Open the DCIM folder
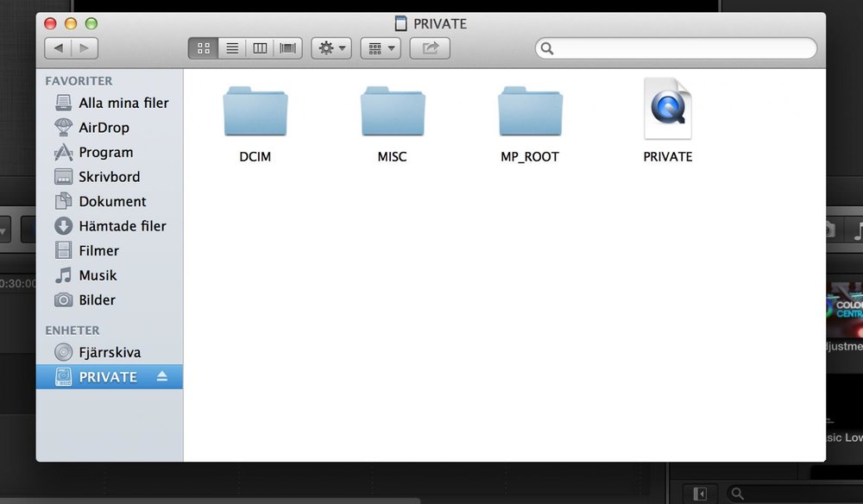863x504 pixels. 255,112
